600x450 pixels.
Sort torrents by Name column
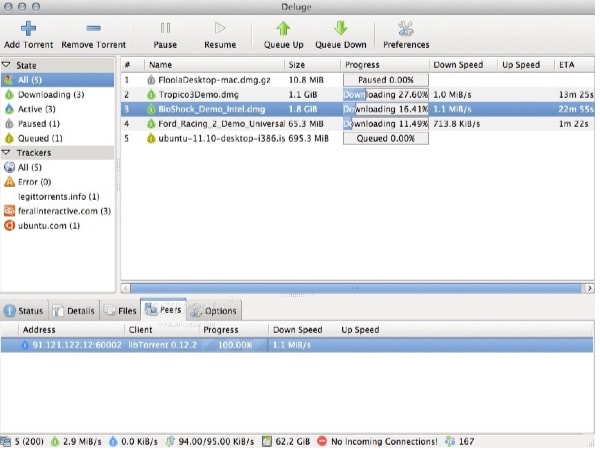point(214,65)
